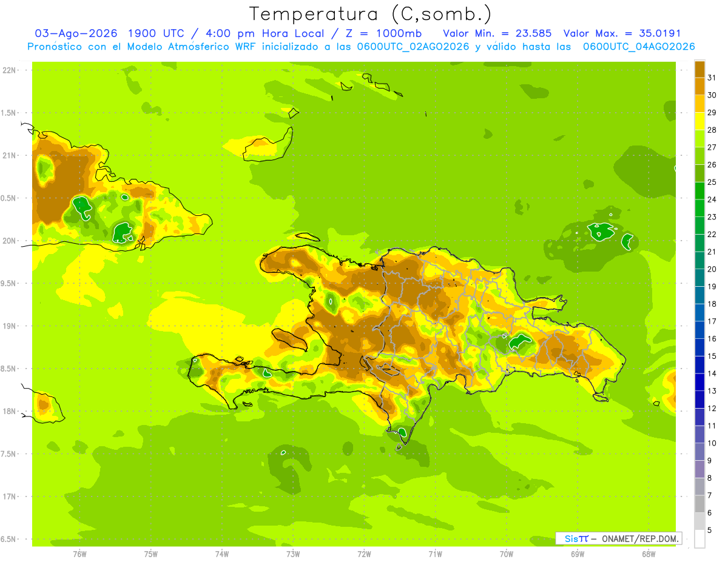This screenshot has height=562, width=728.
Task: Pick the dark green swatch between legend values 24 and 25
Action: point(699,190)
